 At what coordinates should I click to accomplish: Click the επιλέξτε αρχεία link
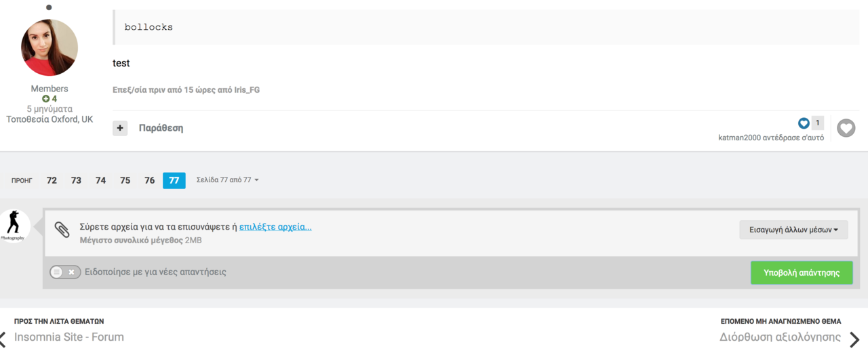click(x=275, y=227)
